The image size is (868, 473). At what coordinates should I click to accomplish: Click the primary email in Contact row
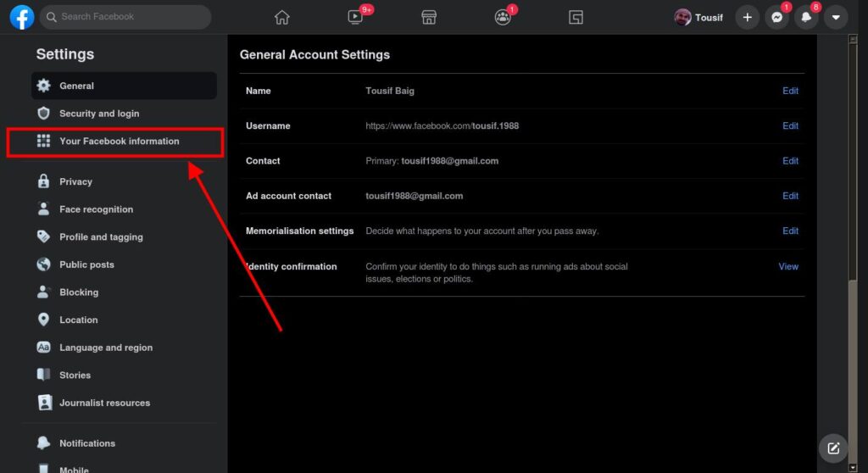(449, 160)
